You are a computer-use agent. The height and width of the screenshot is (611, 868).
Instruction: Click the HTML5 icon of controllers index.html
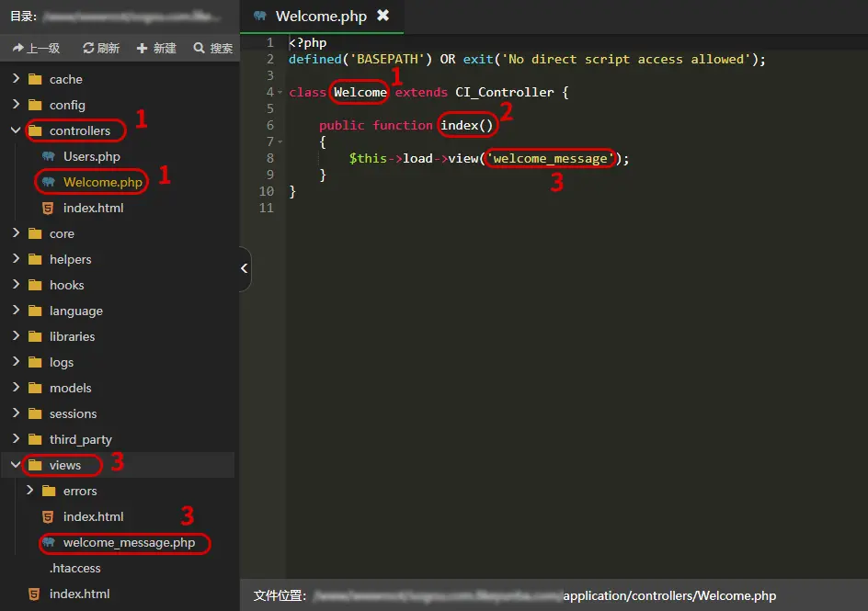tap(48, 208)
